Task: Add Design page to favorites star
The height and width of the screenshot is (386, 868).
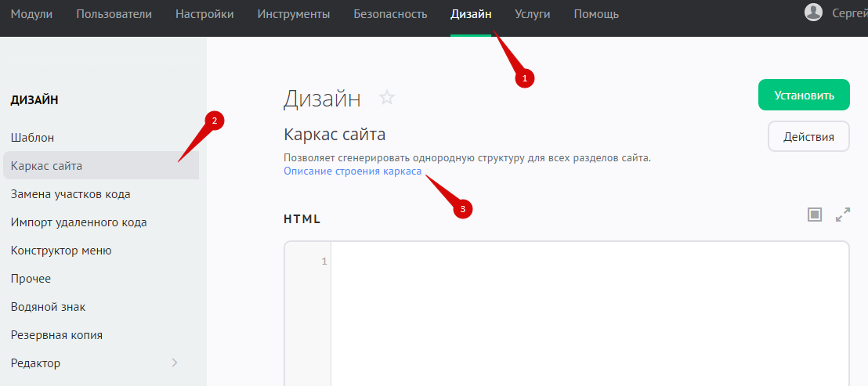Action: coord(387,98)
